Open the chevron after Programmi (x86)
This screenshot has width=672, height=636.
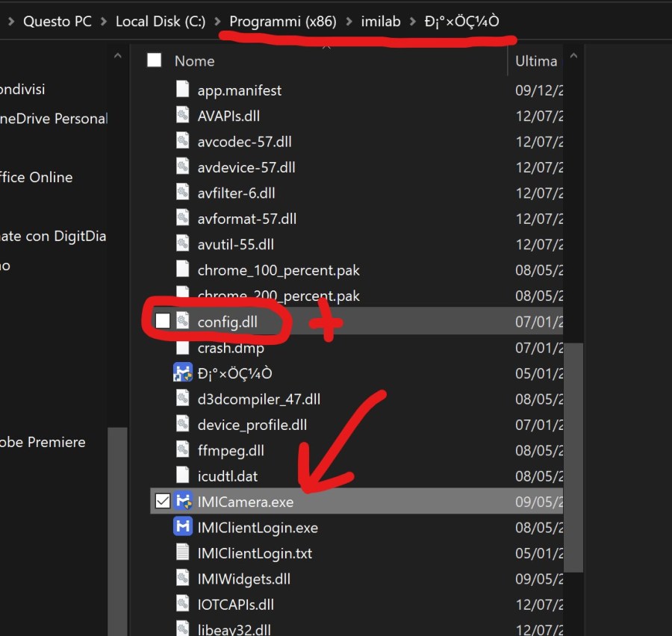tap(349, 22)
